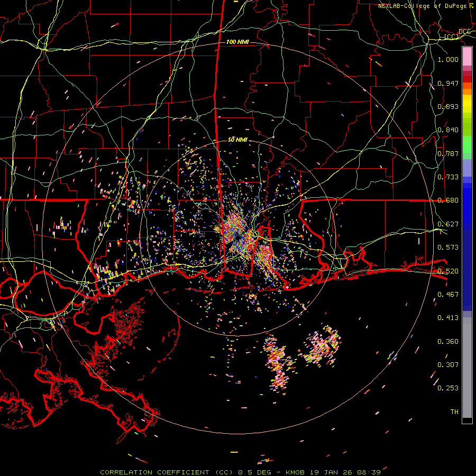The height and width of the screenshot is (476, 476).
Task: Select the 0.787 legend value
Action: (x=448, y=153)
